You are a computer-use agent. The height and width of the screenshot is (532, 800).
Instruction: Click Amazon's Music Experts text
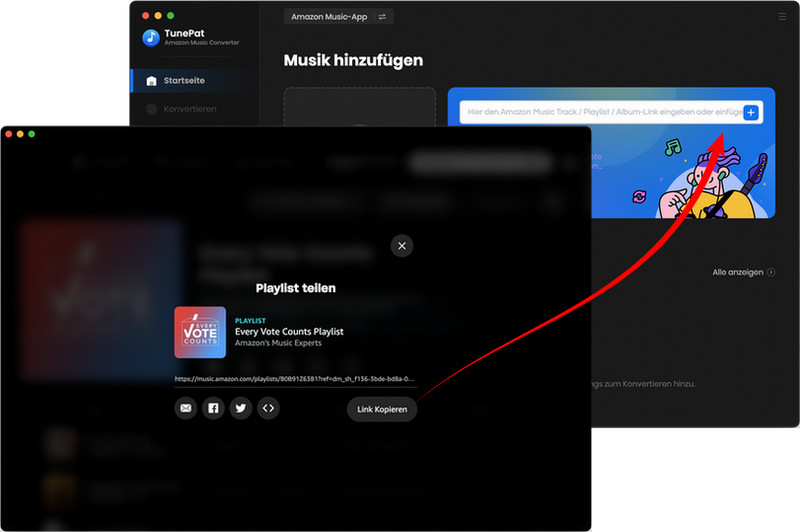[278, 343]
